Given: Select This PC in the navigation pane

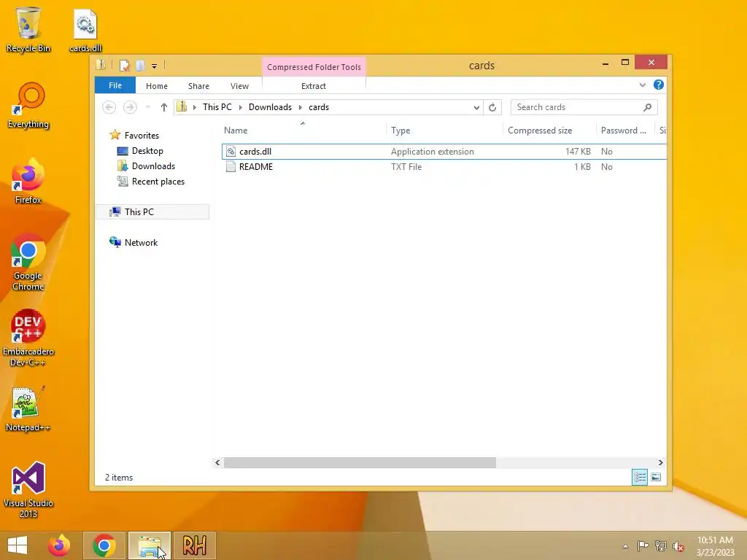Looking at the screenshot, I should coord(152,212).
